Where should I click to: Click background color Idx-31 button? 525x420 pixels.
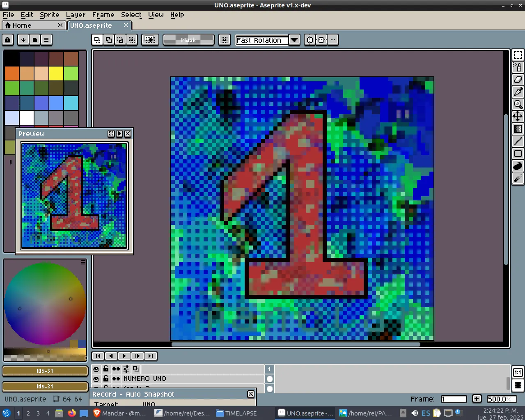pyautogui.click(x=45, y=386)
